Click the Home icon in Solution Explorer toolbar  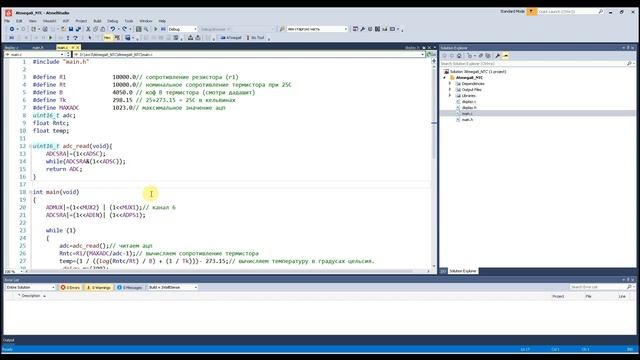459,56
